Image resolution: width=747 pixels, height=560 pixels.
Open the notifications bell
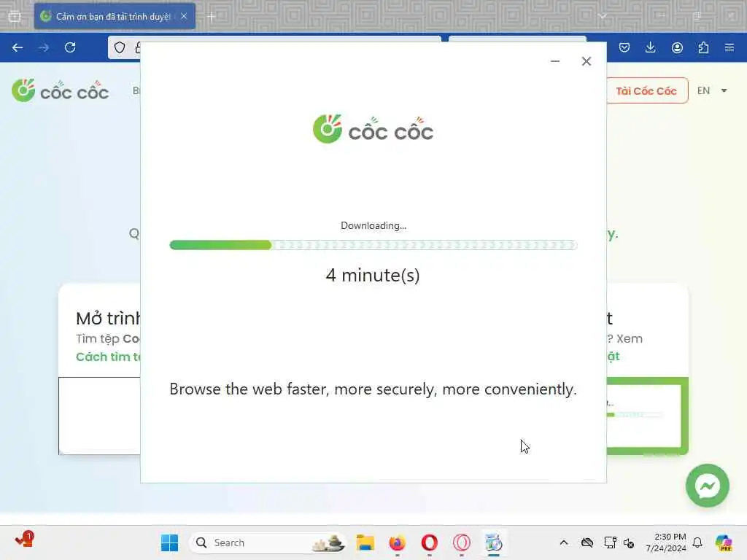697,542
